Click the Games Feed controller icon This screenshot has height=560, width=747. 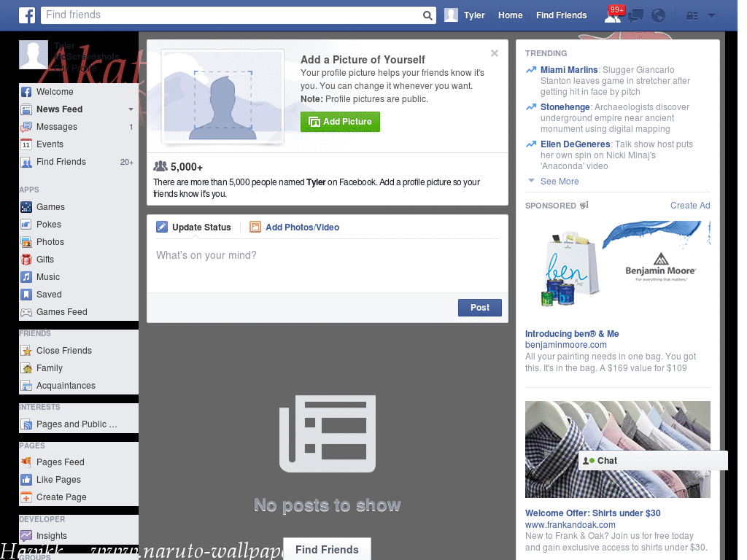(26, 312)
